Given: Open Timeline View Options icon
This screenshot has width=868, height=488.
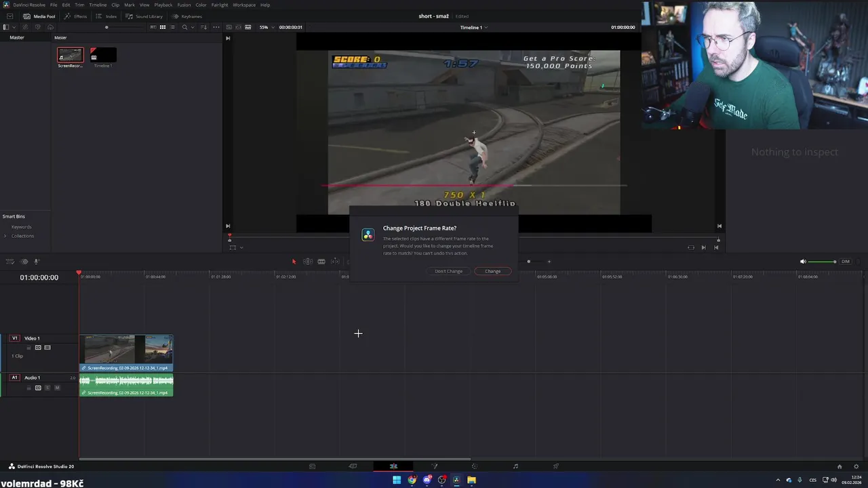Looking at the screenshot, I should (x=9, y=262).
